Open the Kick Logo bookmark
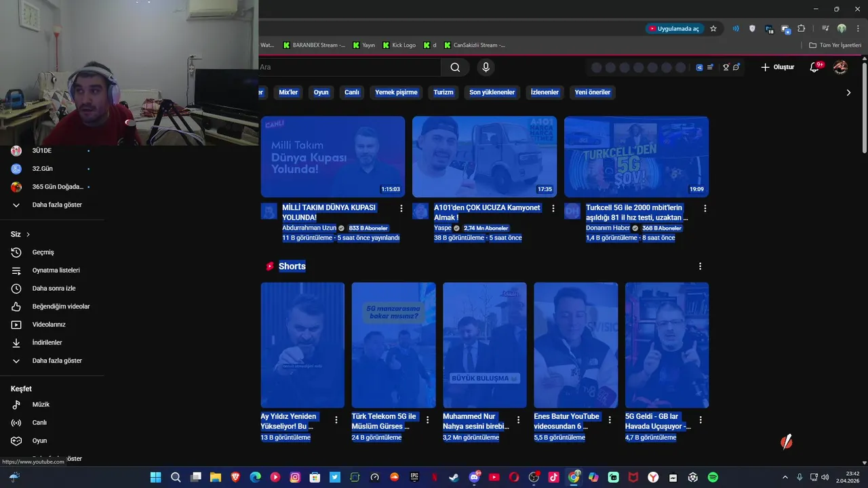Screen dimensions: 868x488 tap(399, 45)
